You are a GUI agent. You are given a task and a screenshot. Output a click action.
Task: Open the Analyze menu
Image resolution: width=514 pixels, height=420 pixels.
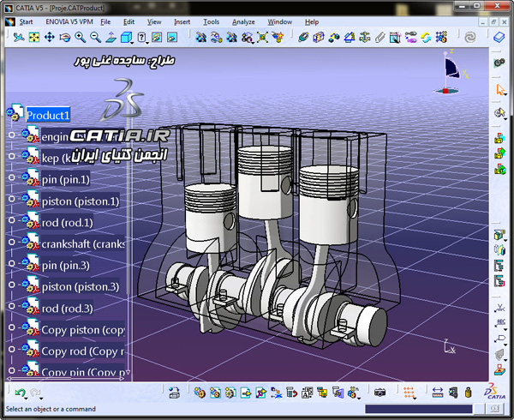tap(243, 22)
